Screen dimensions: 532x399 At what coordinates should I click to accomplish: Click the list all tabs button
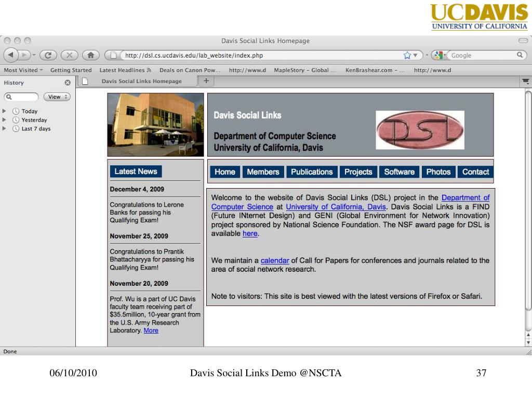click(x=526, y=81)
